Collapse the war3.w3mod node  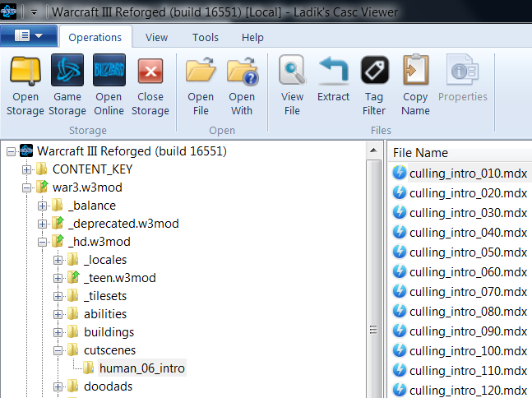coord(26,187)
